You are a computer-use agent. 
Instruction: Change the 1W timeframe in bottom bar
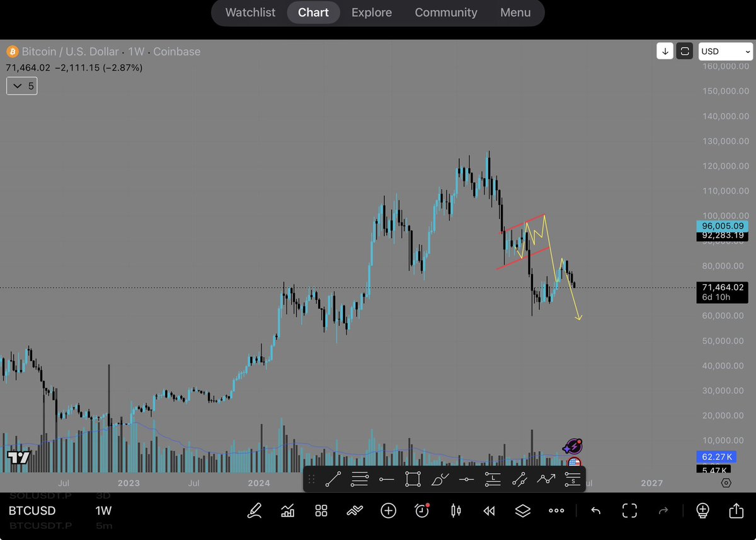(x=103, y=510)
